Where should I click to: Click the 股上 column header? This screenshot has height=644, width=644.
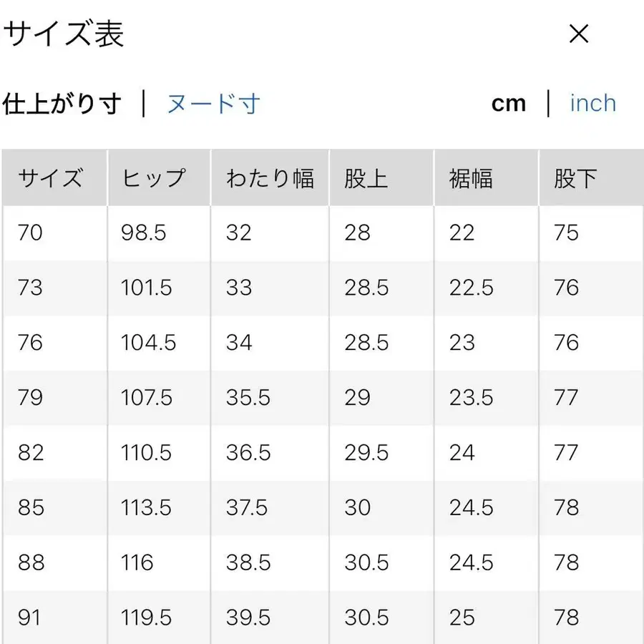[x=365, y=177]
